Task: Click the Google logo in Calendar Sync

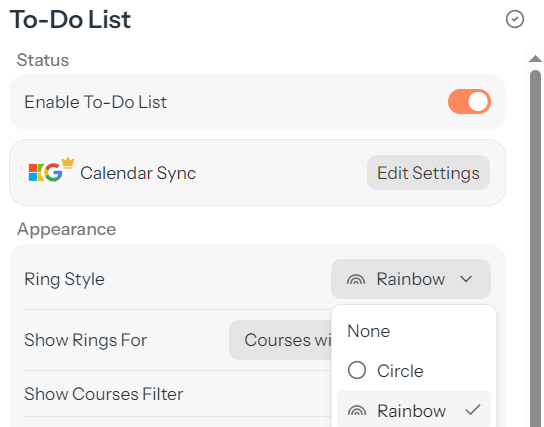Action: click(53, 172)
